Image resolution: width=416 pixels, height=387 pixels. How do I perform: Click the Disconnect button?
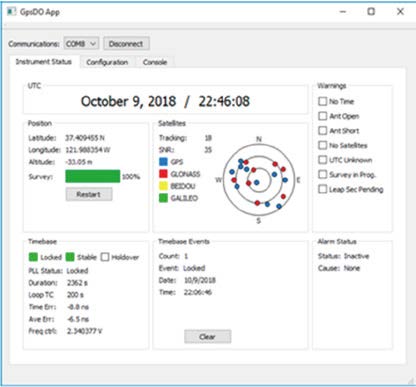(x=126, y=44)
